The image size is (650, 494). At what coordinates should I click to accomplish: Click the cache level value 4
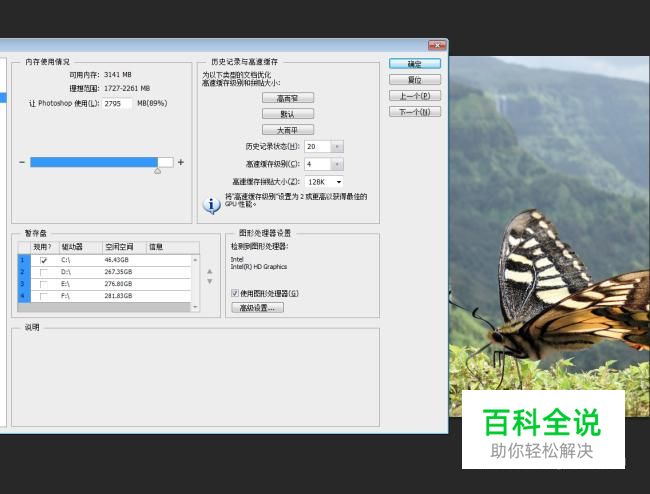point(318,164)
